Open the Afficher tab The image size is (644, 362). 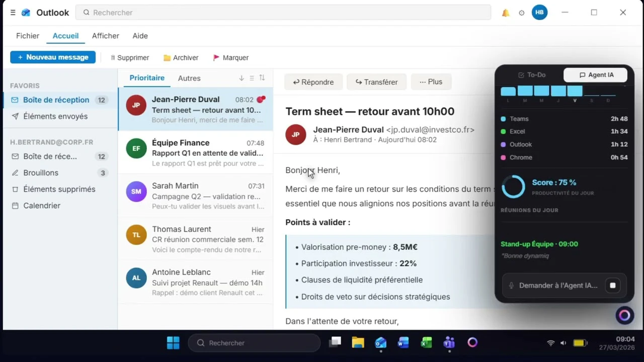click(106, 36)
